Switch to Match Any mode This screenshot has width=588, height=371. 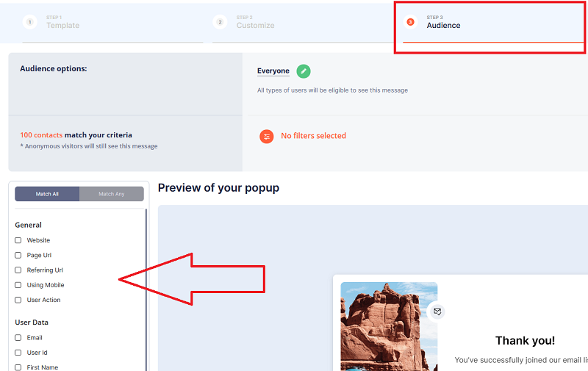click(x=112, y=194)
